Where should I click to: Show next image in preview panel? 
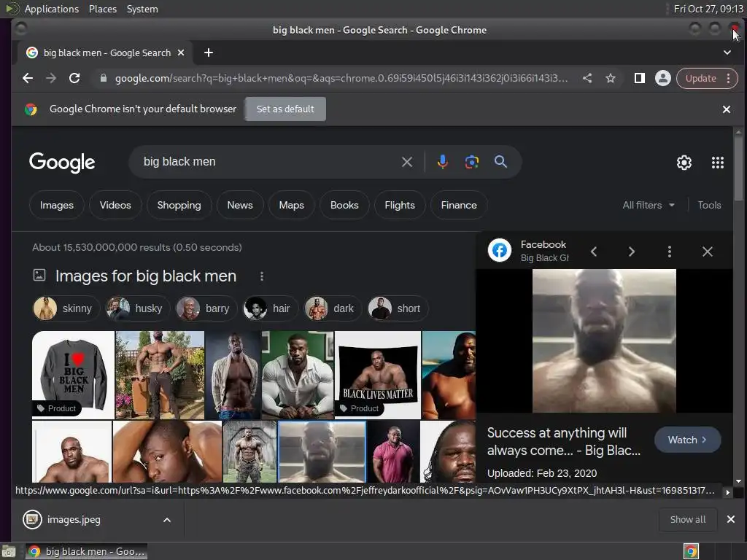(x=631, y=252)
